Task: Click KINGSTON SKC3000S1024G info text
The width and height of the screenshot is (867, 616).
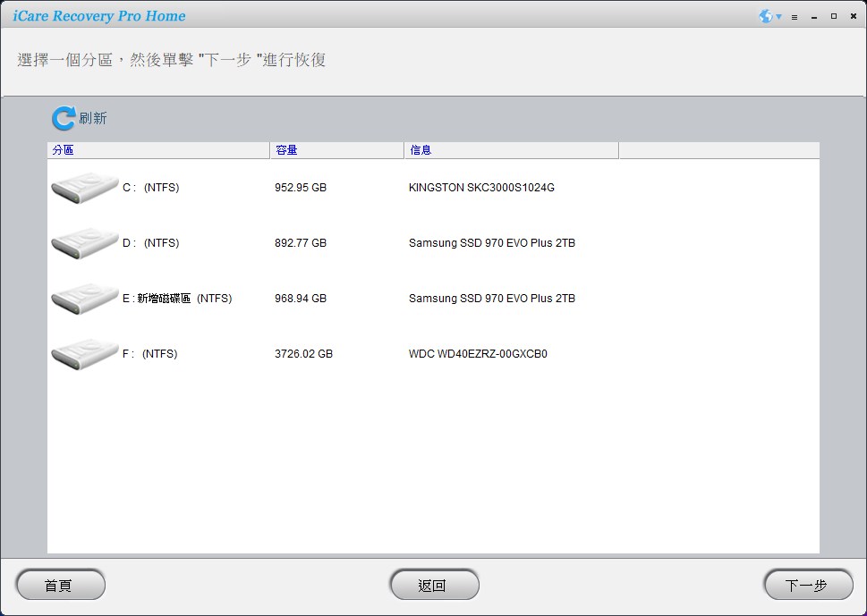Action: (481, 188)
